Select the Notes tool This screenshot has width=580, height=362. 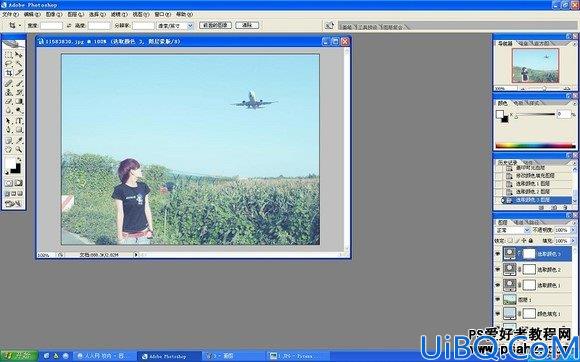9,140
